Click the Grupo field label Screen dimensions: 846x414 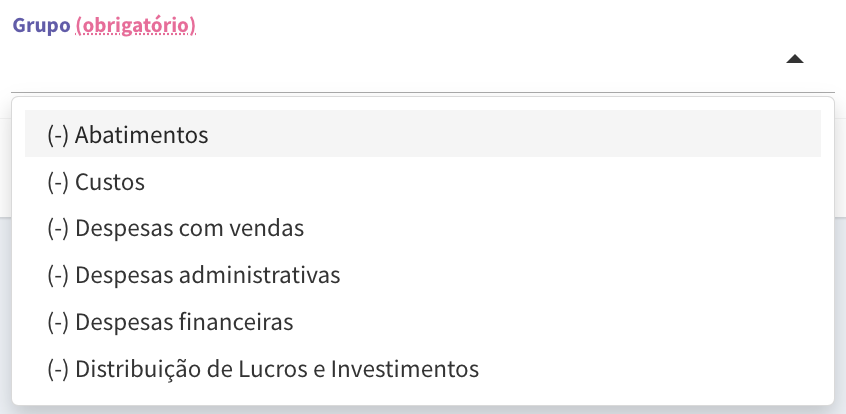(x=42, y=25)
